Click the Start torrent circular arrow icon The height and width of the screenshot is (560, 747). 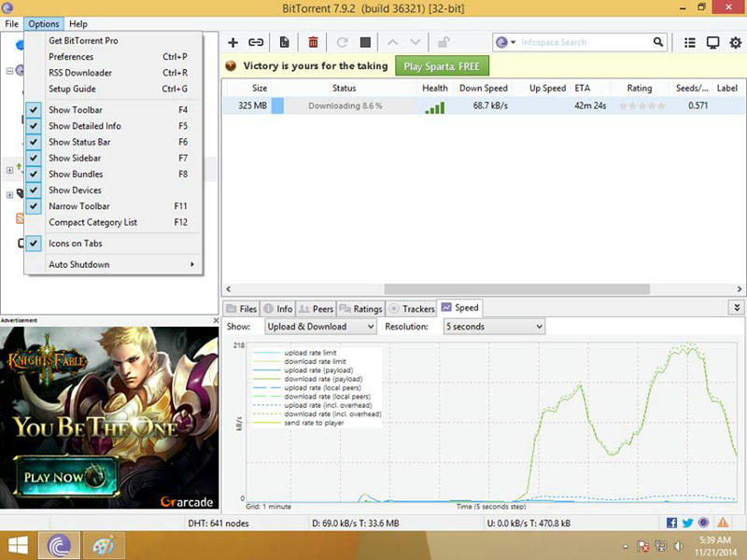tap(342, 42)
